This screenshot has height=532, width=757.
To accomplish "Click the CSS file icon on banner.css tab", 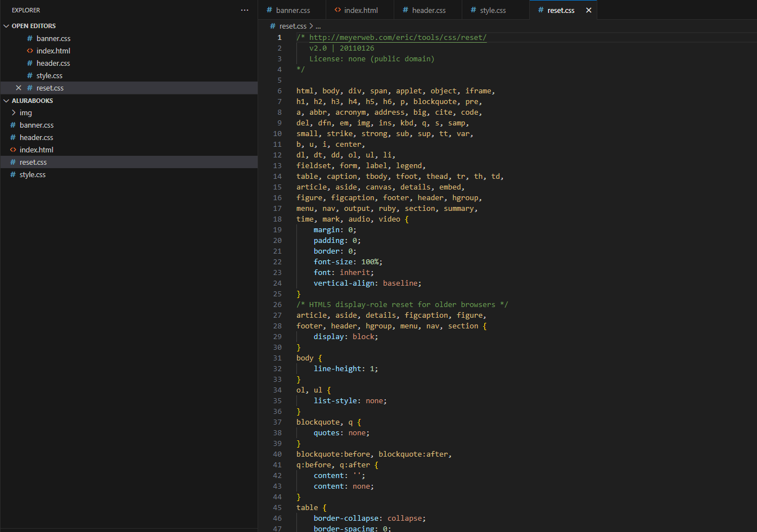I will tap(269, 10).
